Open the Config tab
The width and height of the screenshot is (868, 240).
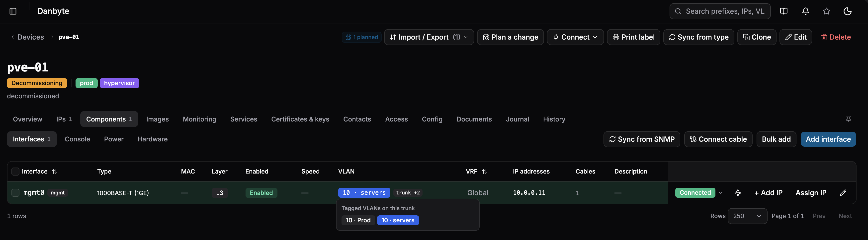(432, 119)
